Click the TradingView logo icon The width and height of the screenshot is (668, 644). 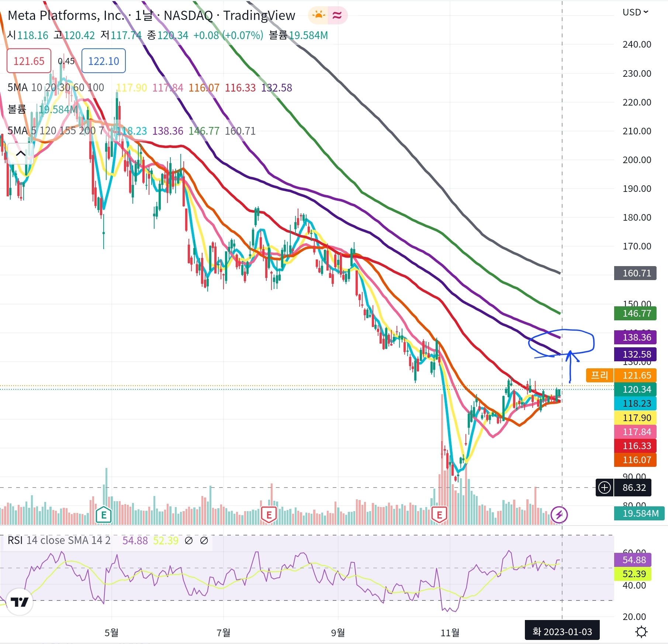(x=20, y=602)
